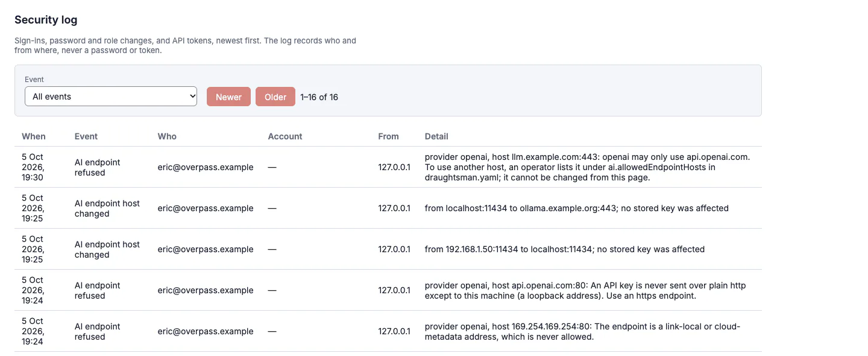Click the detail about link-local or cloud-metadata address
The width and height of the screenshot is (868, 356).
(582, 331)
